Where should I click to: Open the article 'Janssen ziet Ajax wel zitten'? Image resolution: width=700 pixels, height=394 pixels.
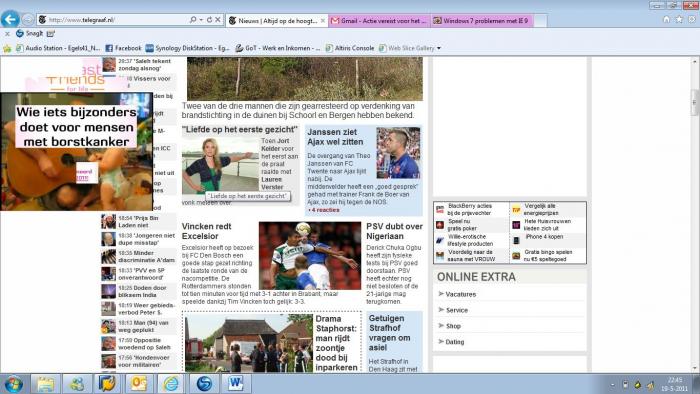(335, 137)
